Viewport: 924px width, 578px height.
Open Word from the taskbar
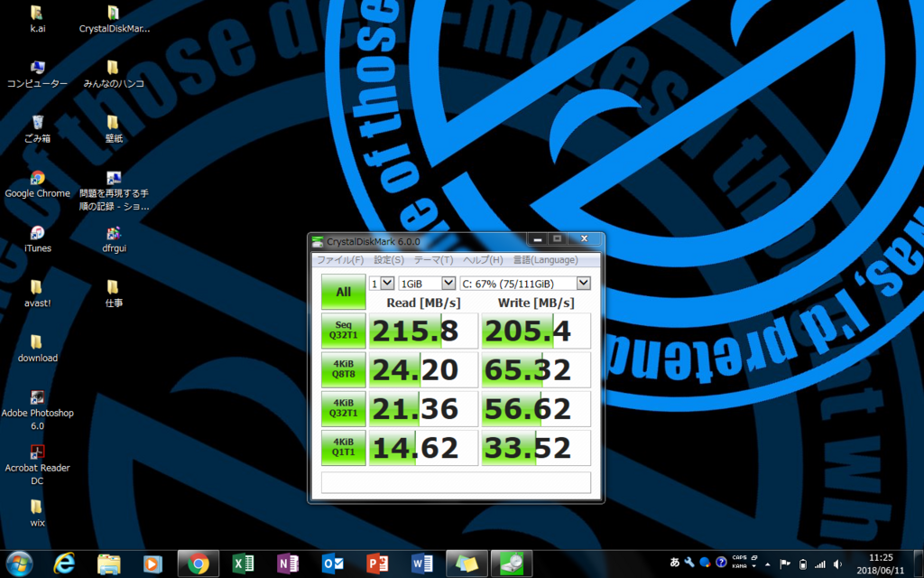point(422,564)
